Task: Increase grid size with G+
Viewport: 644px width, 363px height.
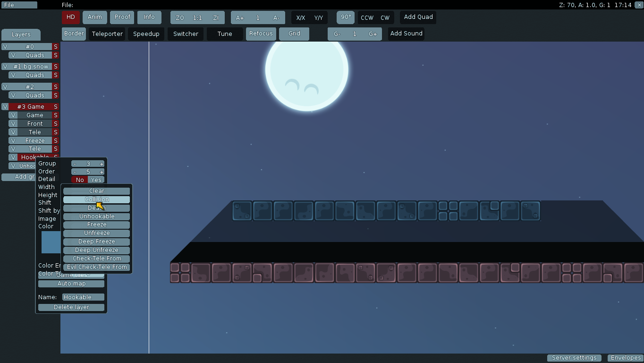Action: pos(373,34)
